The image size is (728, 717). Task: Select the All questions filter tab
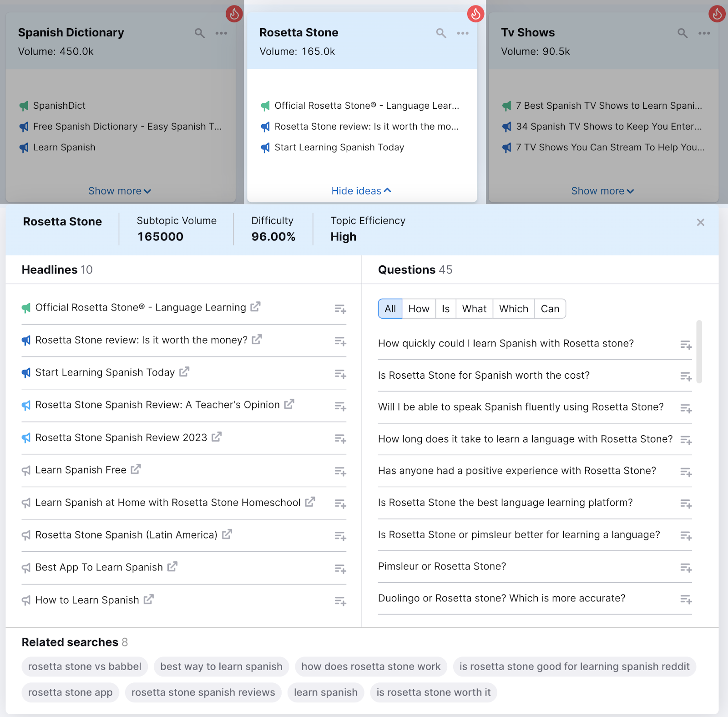click(390, 309)
